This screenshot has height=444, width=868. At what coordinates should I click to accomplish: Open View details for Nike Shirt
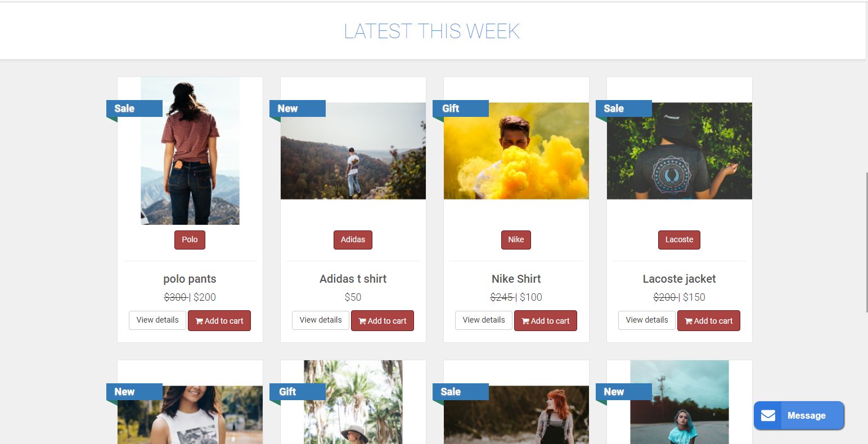coord(484,320)
